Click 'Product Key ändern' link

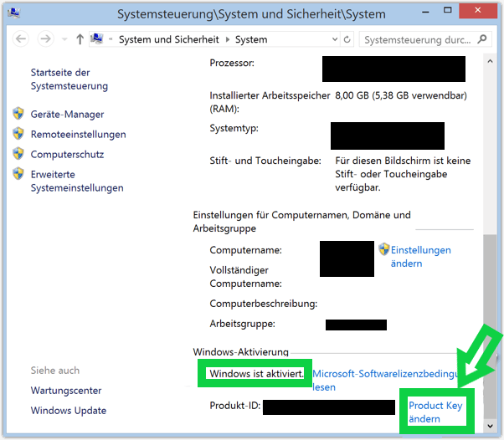point(435,412)
